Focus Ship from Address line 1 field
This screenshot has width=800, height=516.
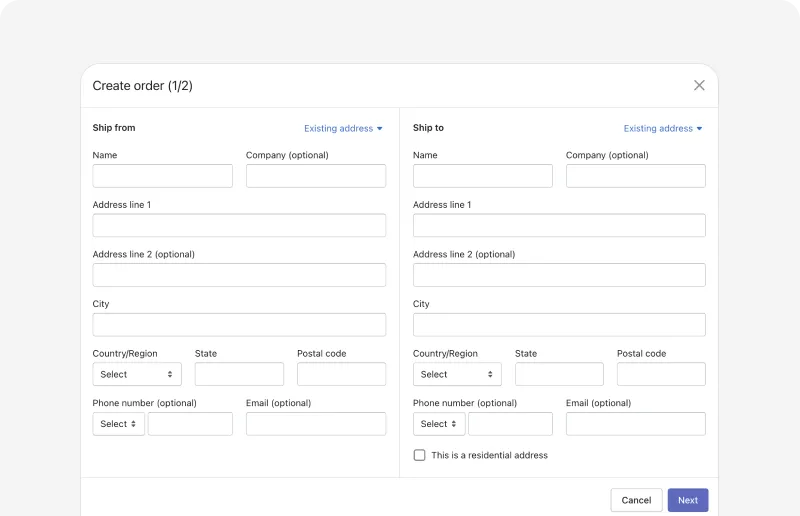[239, 225]
